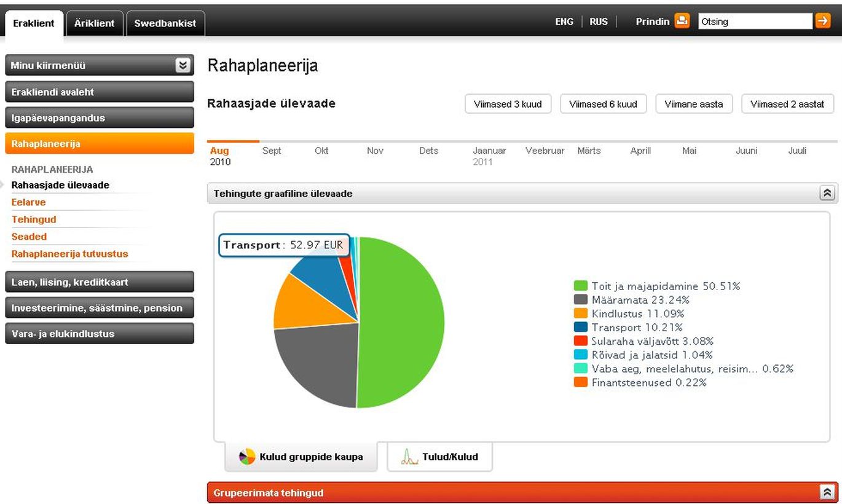This screenshot has width=842, height=504.
Task: Open the Seaded sidebar link
Action: click(x=29, y=237)
